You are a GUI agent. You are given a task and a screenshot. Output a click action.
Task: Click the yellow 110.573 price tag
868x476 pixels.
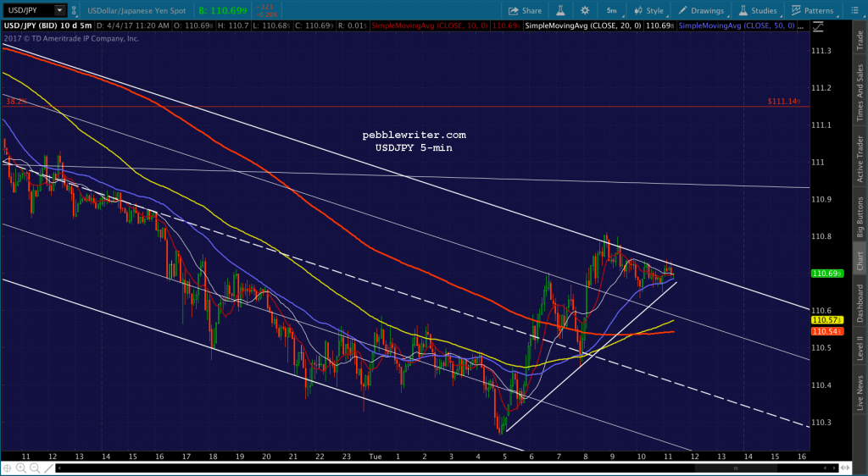(827, 320)
